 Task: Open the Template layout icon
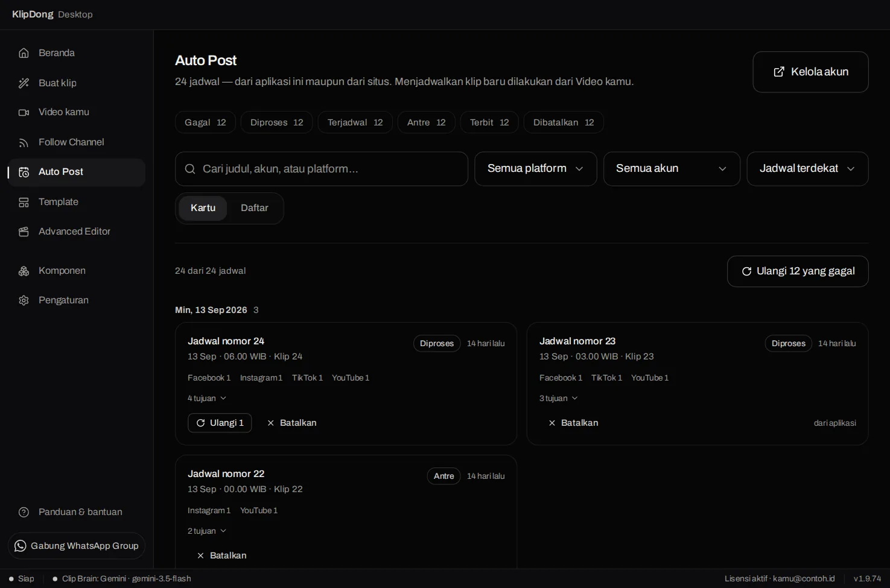coord(24,202)
